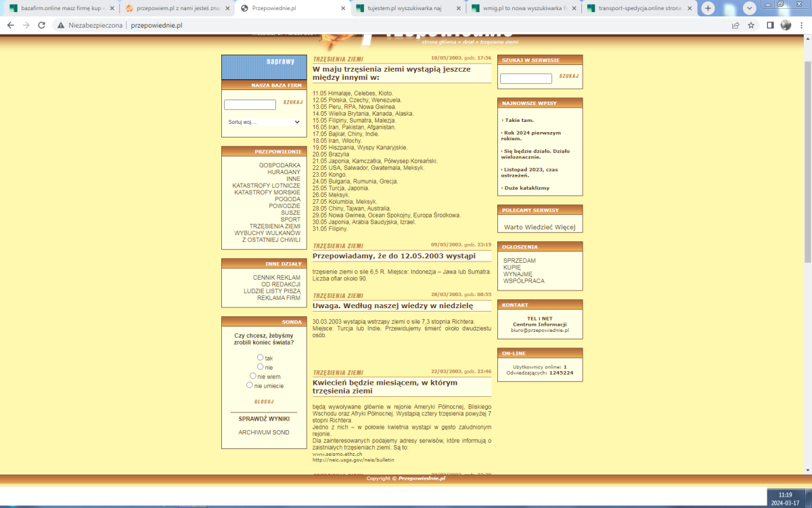Expand the 'Sortuj woj...' dropdown

pos(264,122)
